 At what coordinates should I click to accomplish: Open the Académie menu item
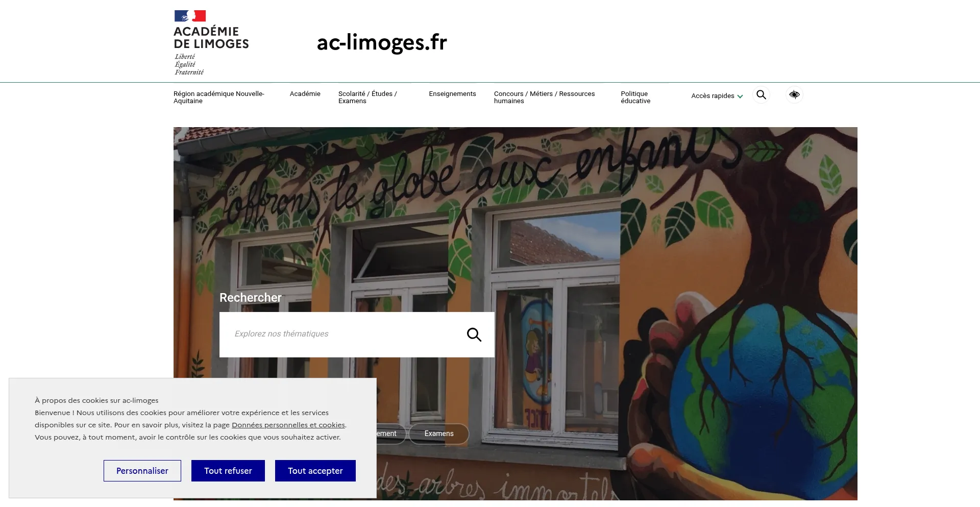(x=305, y=94)
